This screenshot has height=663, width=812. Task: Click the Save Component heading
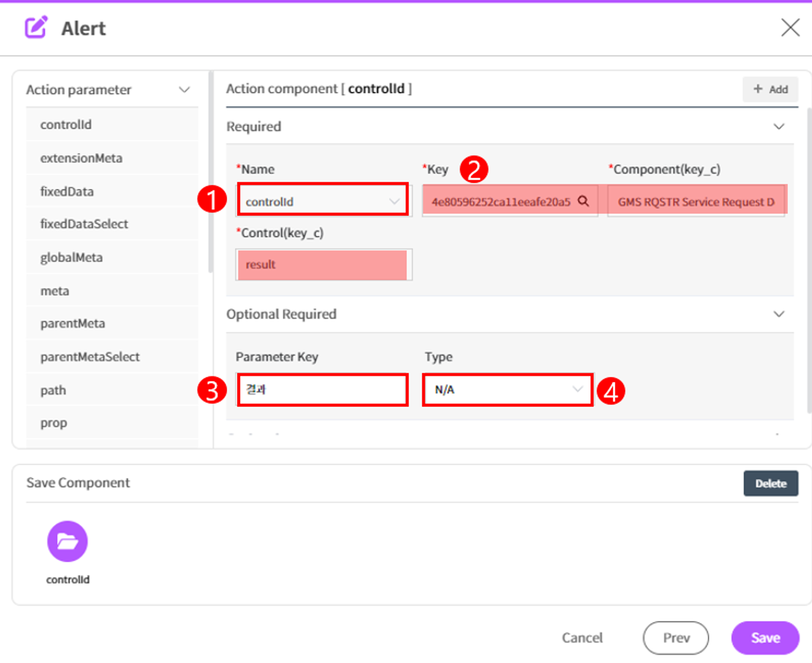pos(78,483)
